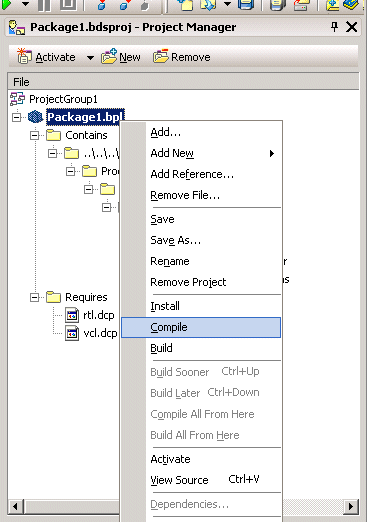The width and height of the screenshot is (367, 522).
Task: Click the Package1.bpl package icon
Action: (x=35, y=117)
